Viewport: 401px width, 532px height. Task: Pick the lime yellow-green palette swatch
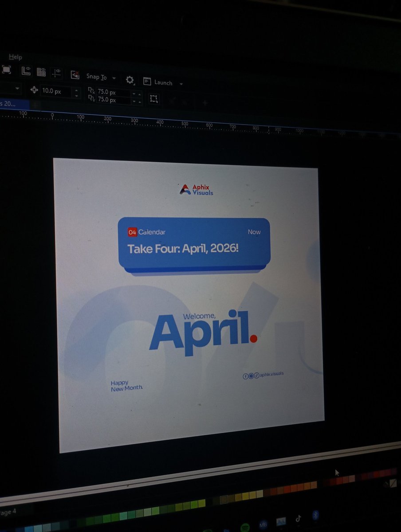[x=201, y=503]
